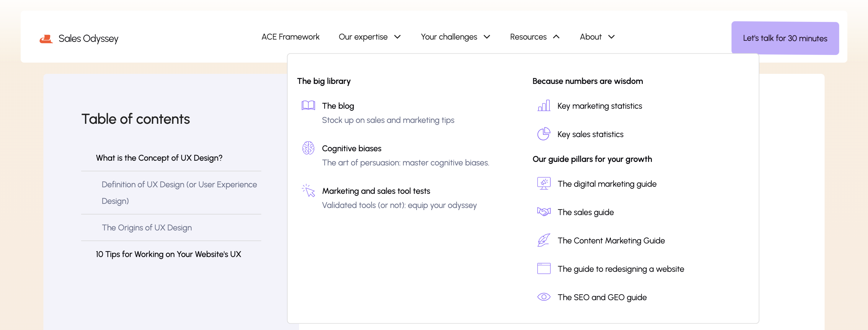Collapse the Resources menu chevron
Screen dimensions: 868x330
[556, 37]
